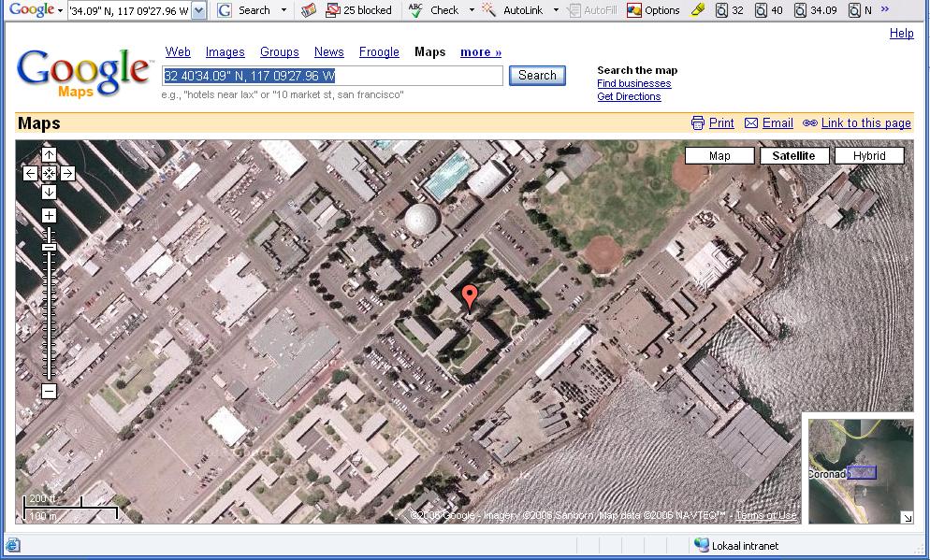Screen dimensions: 930x560
Task: Pan the map west with left arrow
Action: point(31,173)
